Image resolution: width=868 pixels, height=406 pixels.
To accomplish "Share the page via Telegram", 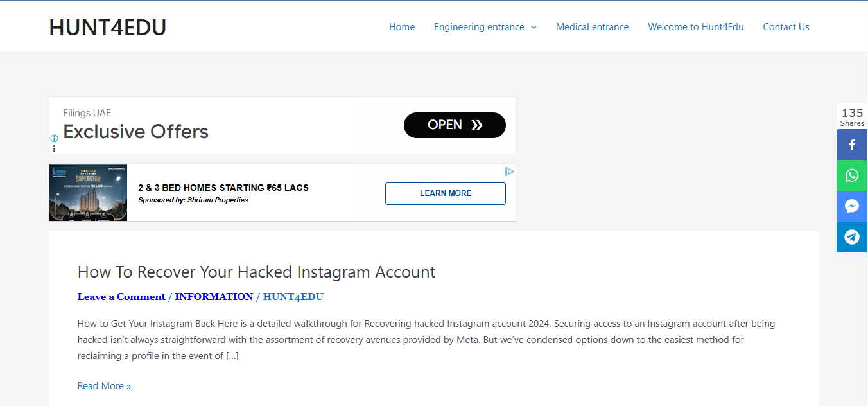I will click(x=852, y=237).
